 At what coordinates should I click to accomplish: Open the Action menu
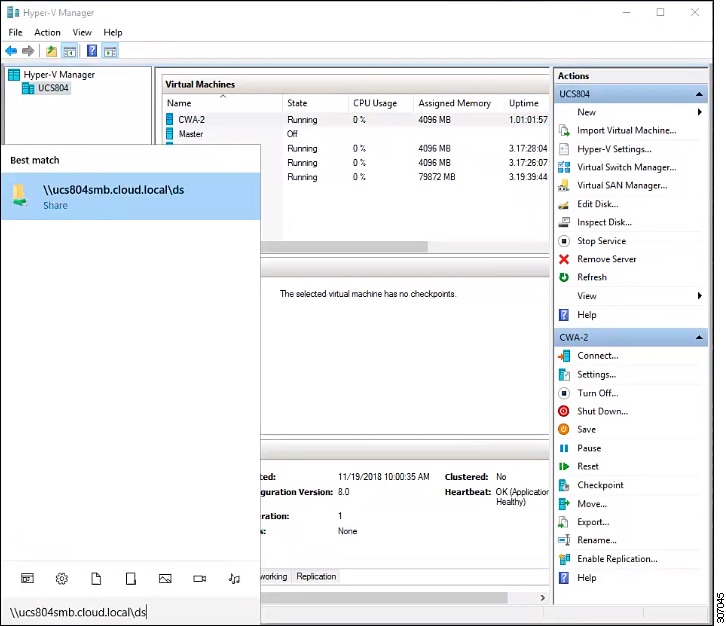click(47, 32)
